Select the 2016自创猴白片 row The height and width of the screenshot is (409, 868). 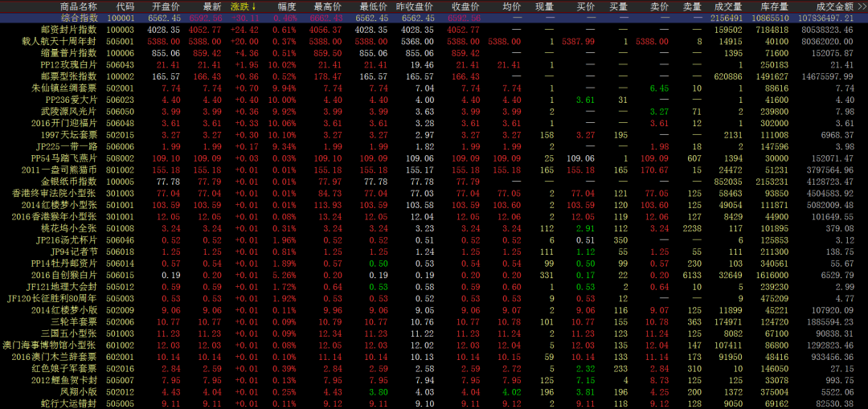click(x=434, y=275)
